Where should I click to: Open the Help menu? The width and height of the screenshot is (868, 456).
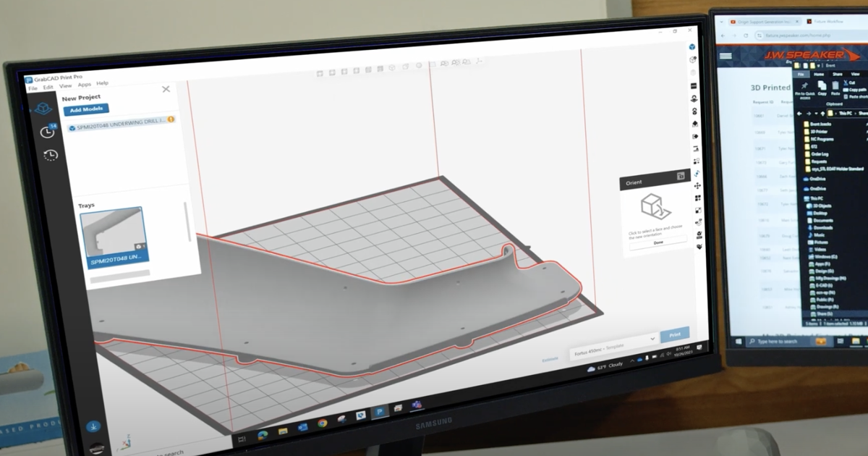(x=103, y=83)
